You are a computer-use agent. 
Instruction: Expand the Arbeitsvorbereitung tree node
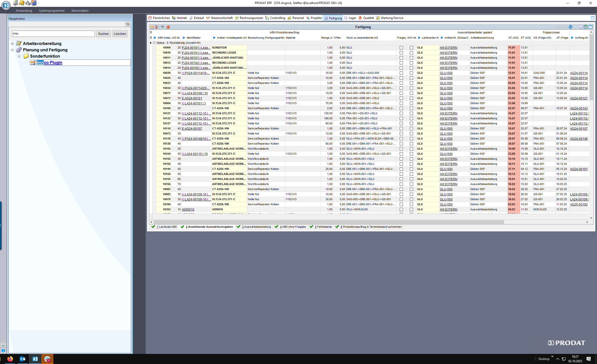(x=12, y=44)
